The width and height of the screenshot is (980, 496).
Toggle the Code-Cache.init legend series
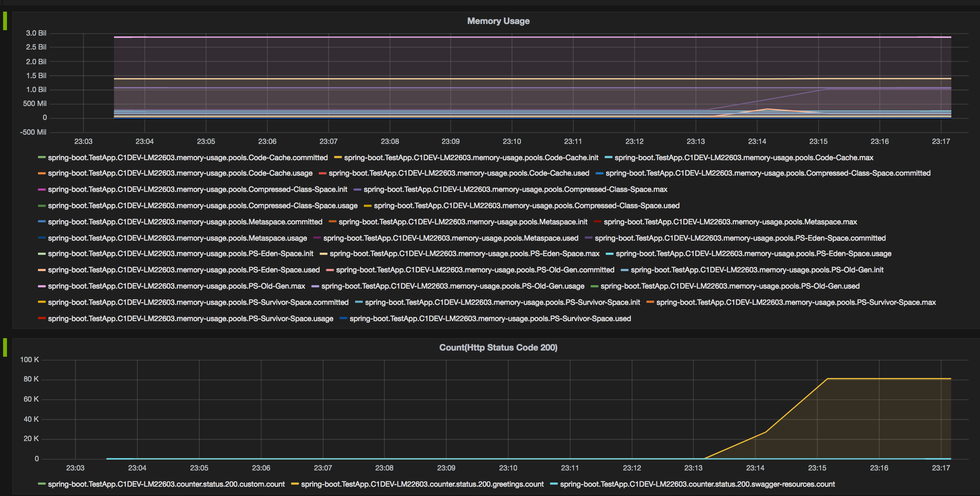tap(466, 158)
